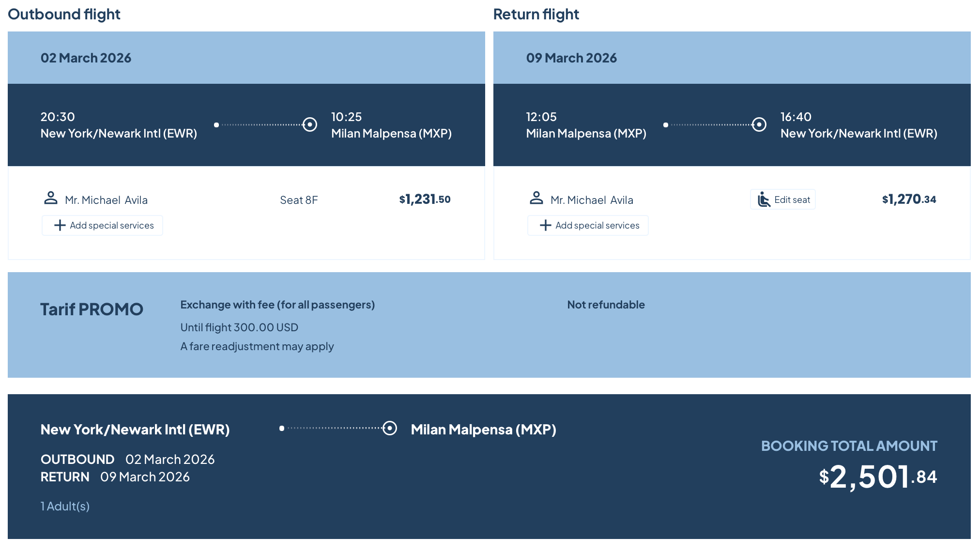Click the passenger icon on the return flight
This screenshot has width=980, height=554.
pos(536,198)
